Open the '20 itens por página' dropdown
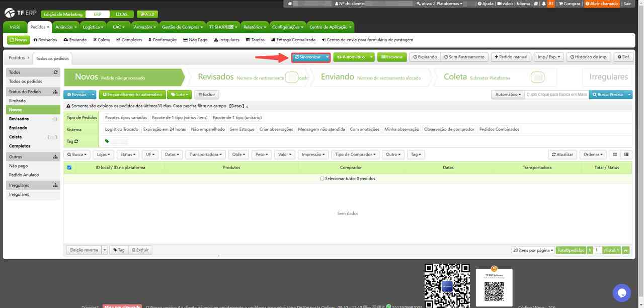Screen dimensions: 644x308 (x=533, y=250)
